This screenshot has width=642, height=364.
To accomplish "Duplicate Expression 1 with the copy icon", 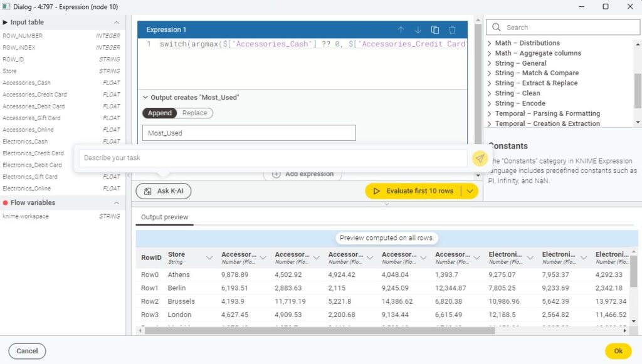I will tap(435, 30).
